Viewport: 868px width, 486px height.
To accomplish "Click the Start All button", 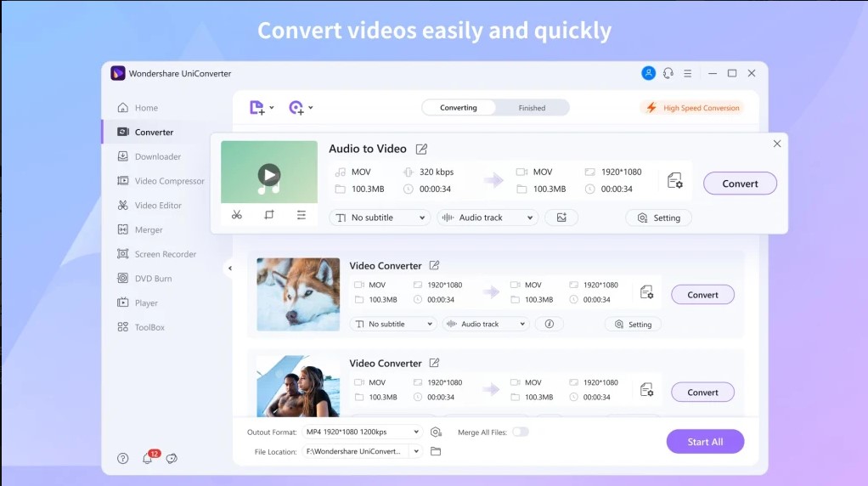I will (705, 441).
